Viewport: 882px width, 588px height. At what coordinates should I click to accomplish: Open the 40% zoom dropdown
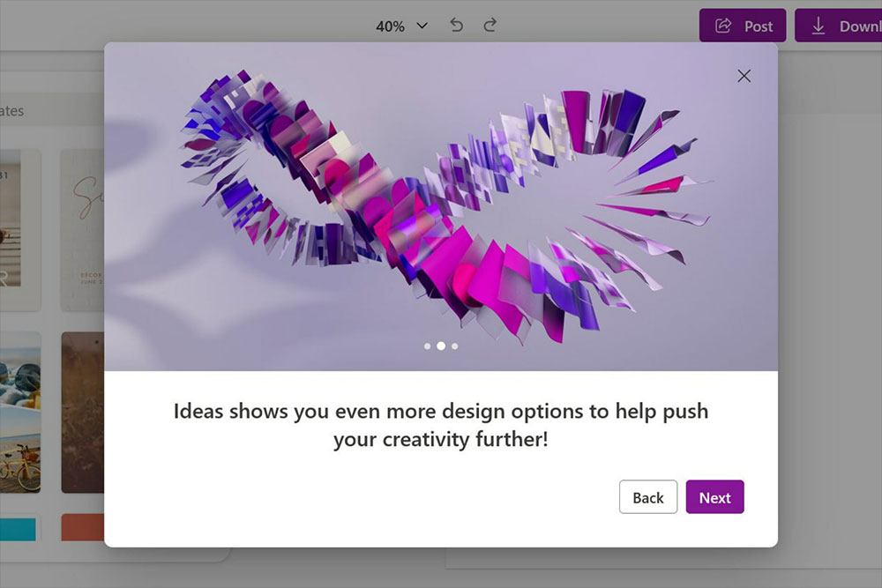tap(401, 26)
